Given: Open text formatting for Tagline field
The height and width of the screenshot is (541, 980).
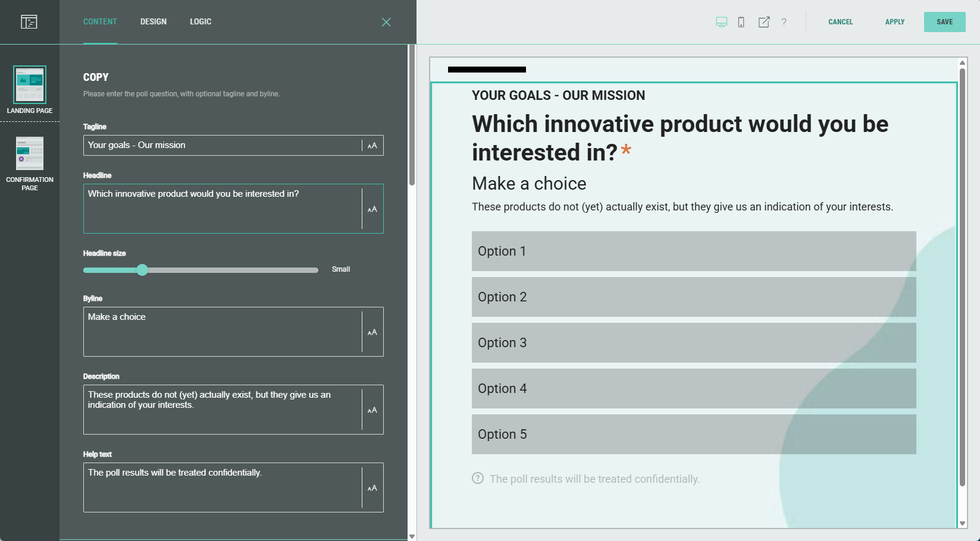Looking at the screenshot, I should tap(372, 146).
